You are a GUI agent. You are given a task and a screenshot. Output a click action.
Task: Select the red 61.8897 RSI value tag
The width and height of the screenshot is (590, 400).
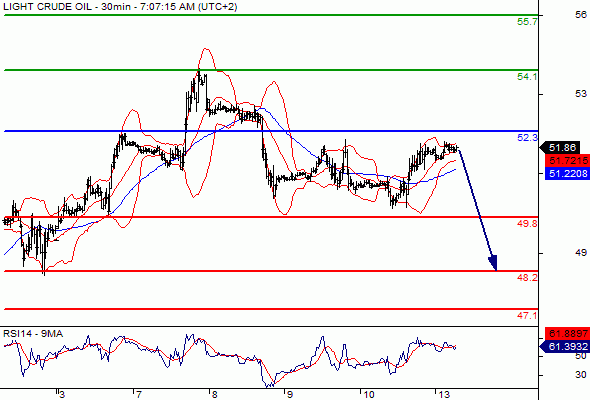point(567,333)
